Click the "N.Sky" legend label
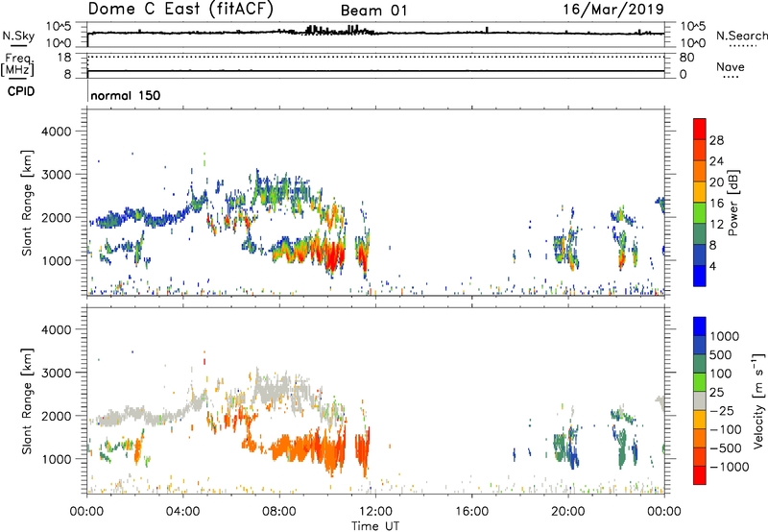 click(x=18, y=36)
